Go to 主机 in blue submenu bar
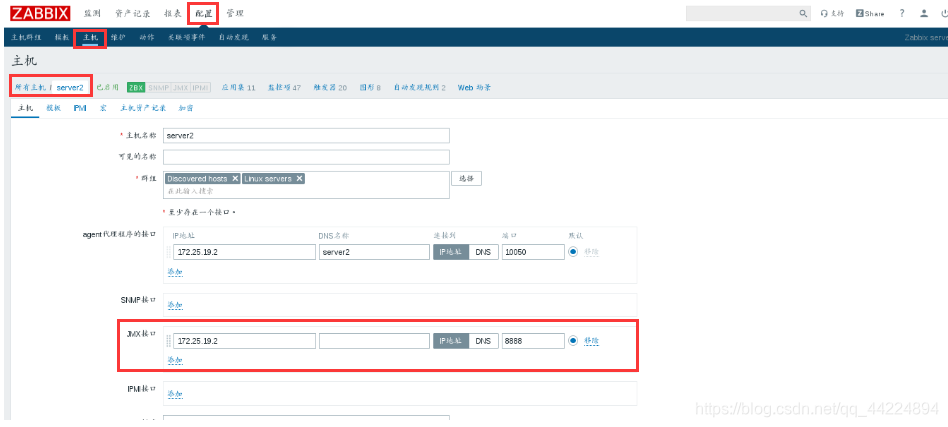 (90, 37)
